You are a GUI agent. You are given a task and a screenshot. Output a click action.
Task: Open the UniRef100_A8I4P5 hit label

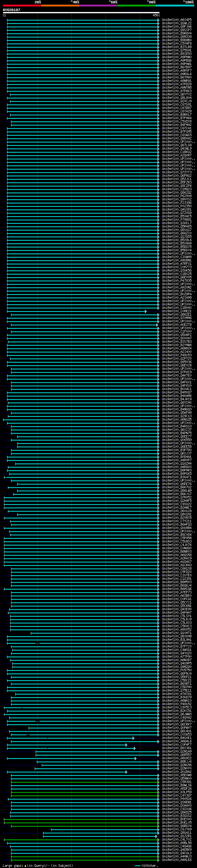point(177,20)
